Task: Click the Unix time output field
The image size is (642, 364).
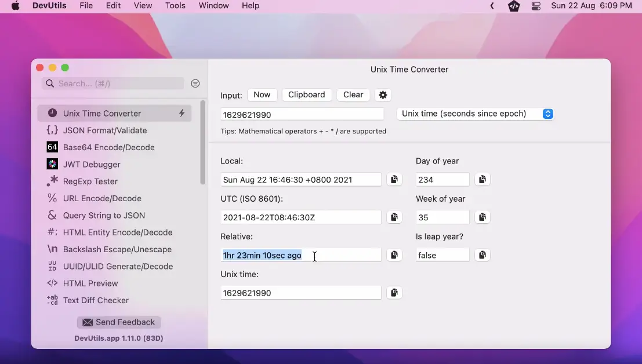Action: coord(301,293)
